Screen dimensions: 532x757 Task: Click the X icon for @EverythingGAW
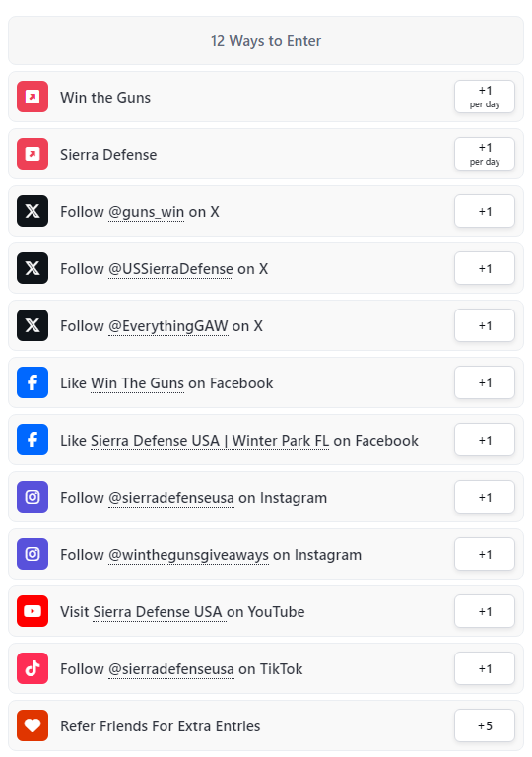[x=33, y=325]
